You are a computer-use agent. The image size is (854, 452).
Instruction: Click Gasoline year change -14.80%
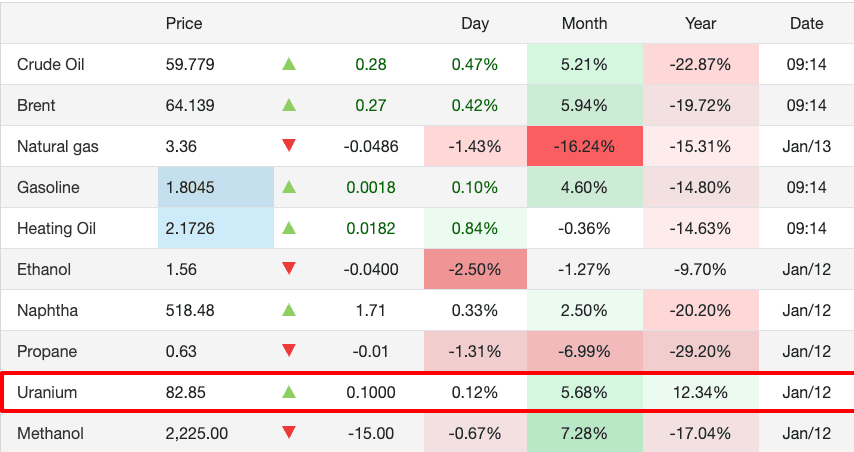[700, 187]
